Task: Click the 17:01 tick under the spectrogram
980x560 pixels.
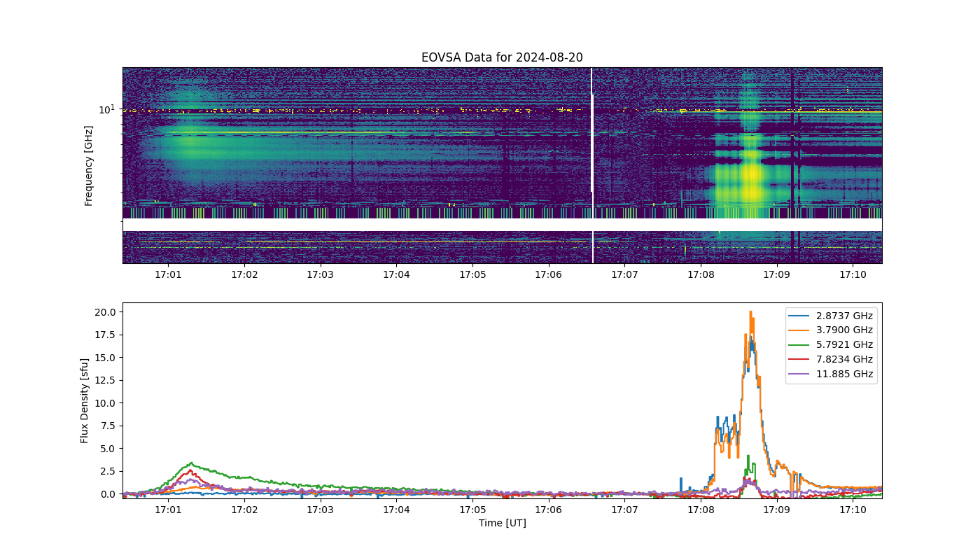Action: (168, 275)
